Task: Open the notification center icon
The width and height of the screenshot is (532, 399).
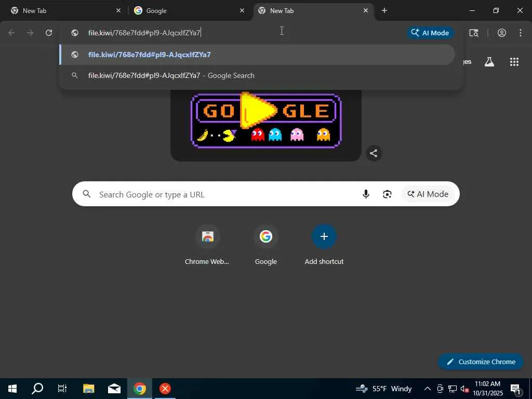Action: 515,389
